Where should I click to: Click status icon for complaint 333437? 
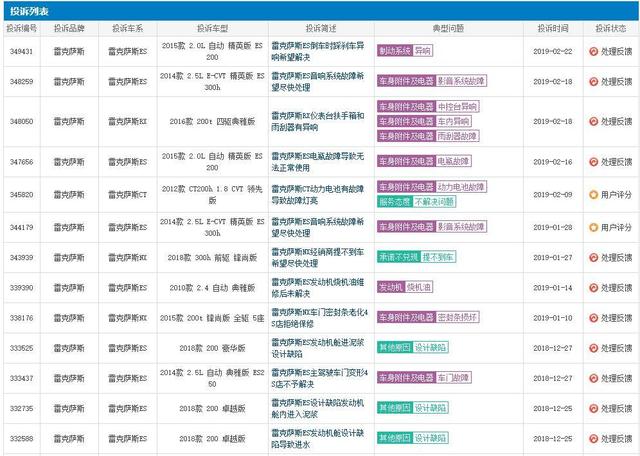pos(593,378)
